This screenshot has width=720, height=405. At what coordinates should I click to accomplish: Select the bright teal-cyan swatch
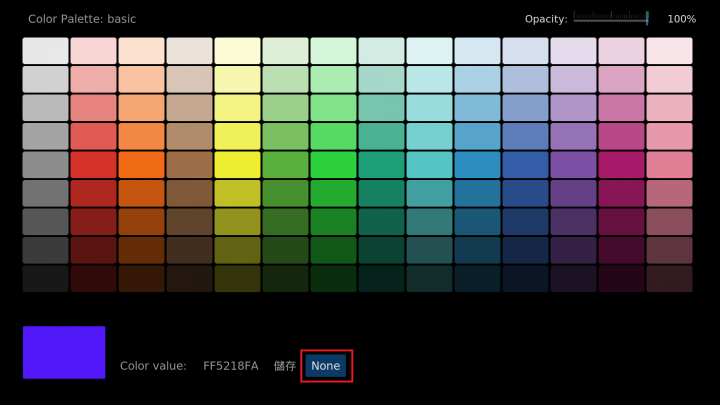pyautogui.click(x=429, y=164)
